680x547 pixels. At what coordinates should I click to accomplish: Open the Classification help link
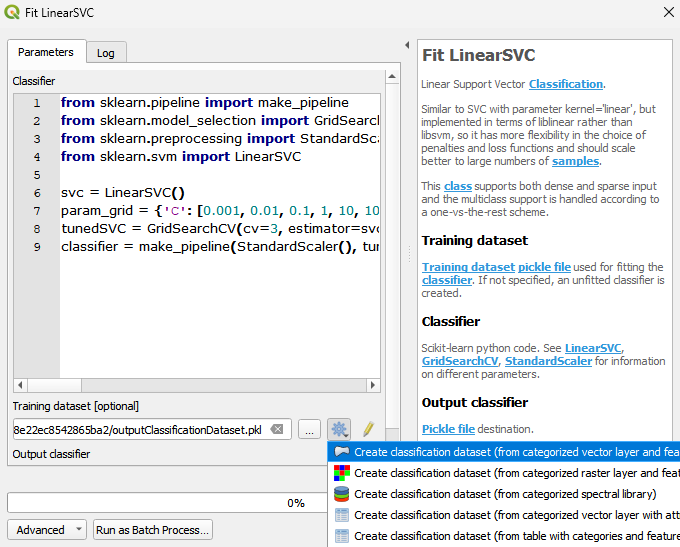tap(566, 84)
